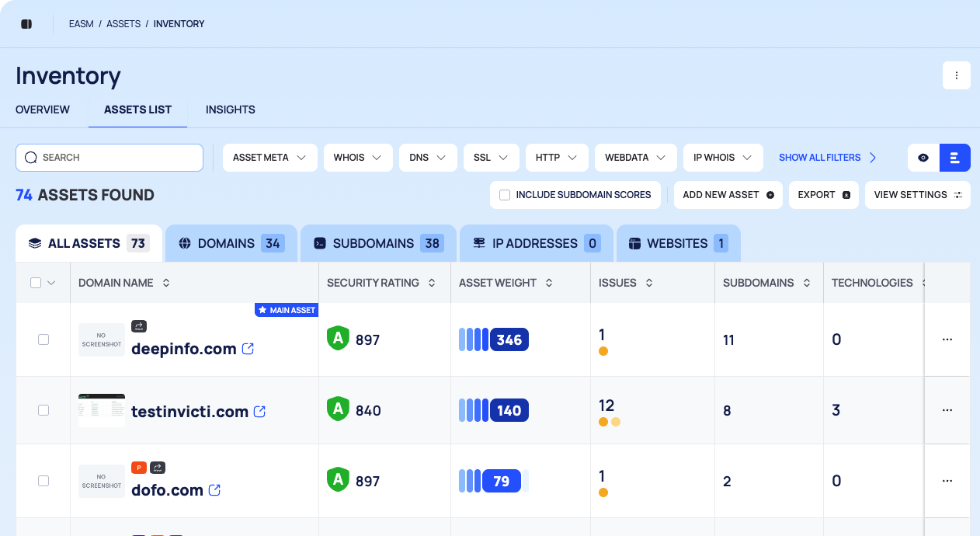Click the redirect badge above dofo.com
The height and width of the screenshot is (536, 980).
[158, 468]
